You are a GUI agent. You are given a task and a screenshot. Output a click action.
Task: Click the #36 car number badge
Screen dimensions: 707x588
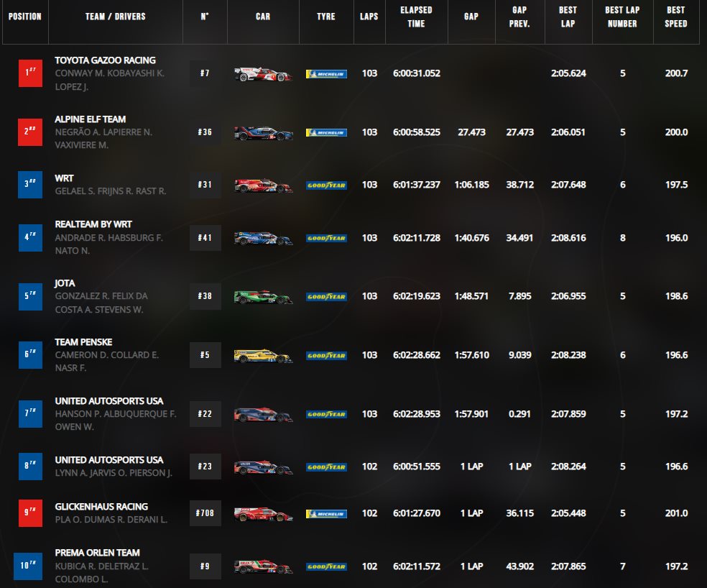(205, 132)
